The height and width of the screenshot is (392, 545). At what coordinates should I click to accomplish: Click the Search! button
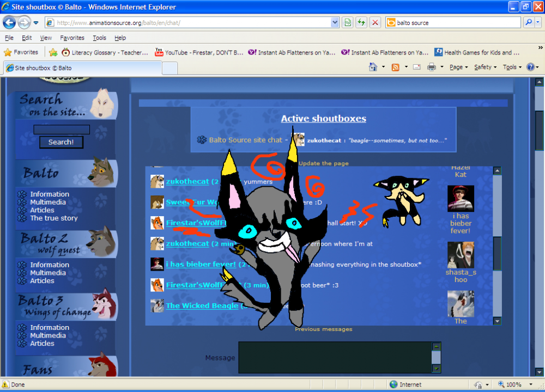61,142
